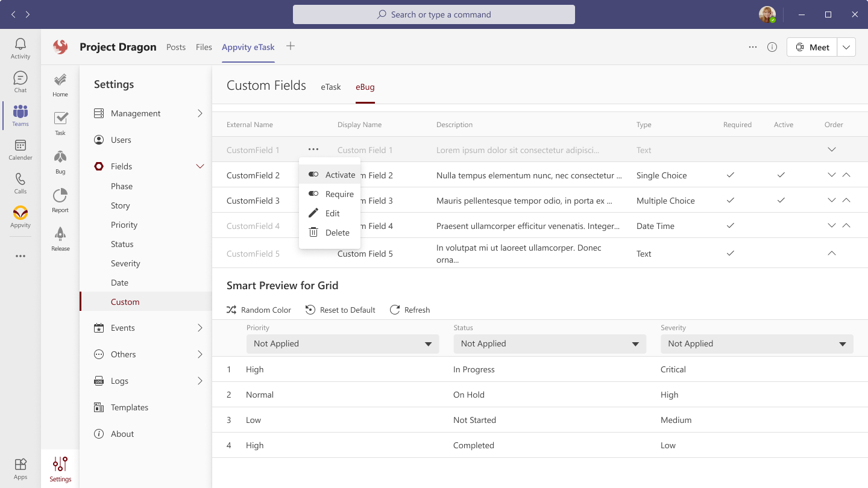
Task: Open the Release section
Action: tap(60, 238)
